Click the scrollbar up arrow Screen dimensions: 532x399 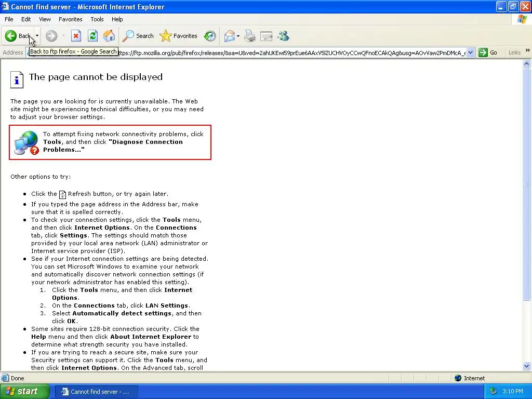pyautogui.click(x=527, y=63)
